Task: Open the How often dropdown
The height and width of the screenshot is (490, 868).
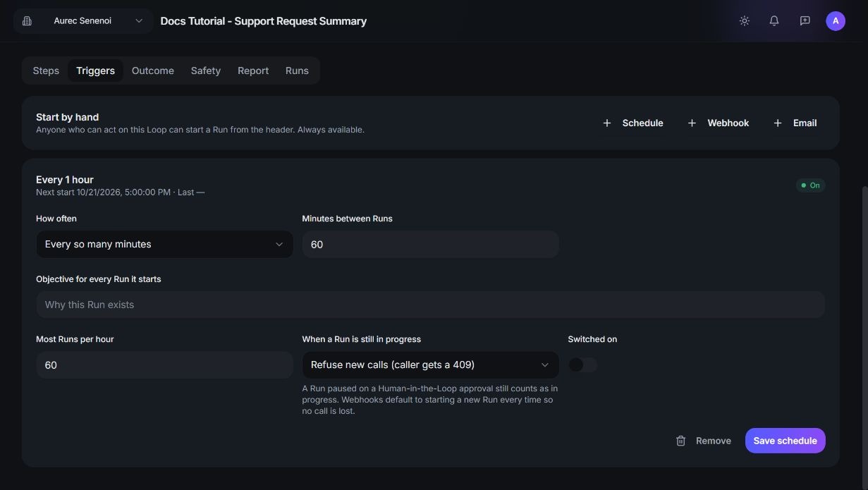Action: click(164, 244)
